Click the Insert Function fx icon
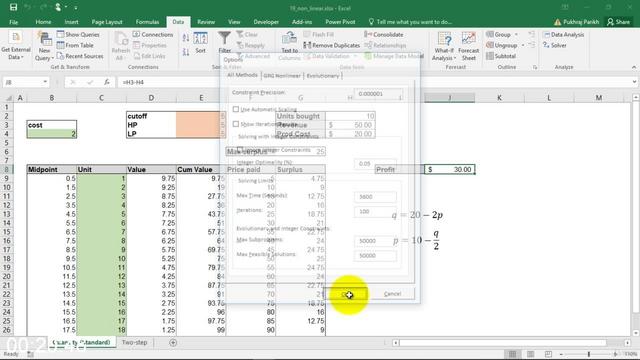Viewport: 640px width, 360px height. [107, 82]
